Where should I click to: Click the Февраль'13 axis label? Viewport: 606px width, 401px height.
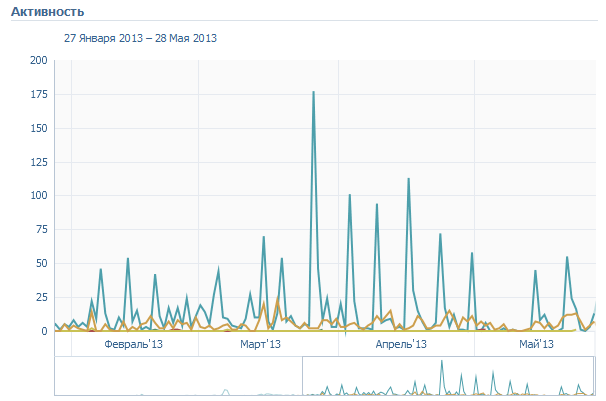click(x=133, y=344)
